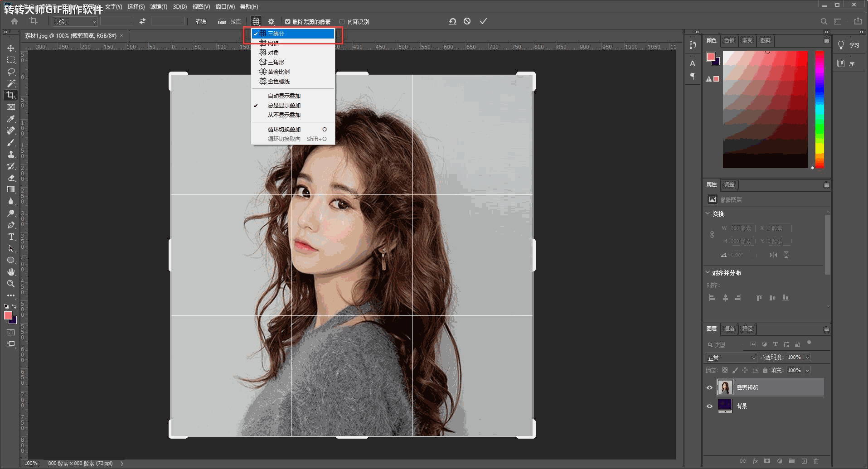Select the Eyedropper tool
Viewport: 868px width, 469px height.
(11, 119)
